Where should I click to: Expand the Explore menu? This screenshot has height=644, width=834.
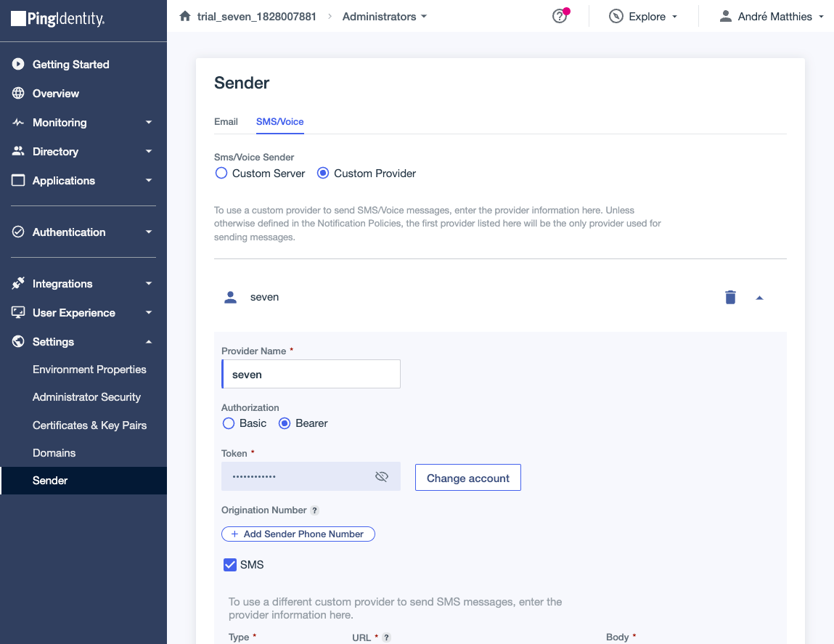click(643, 16)
